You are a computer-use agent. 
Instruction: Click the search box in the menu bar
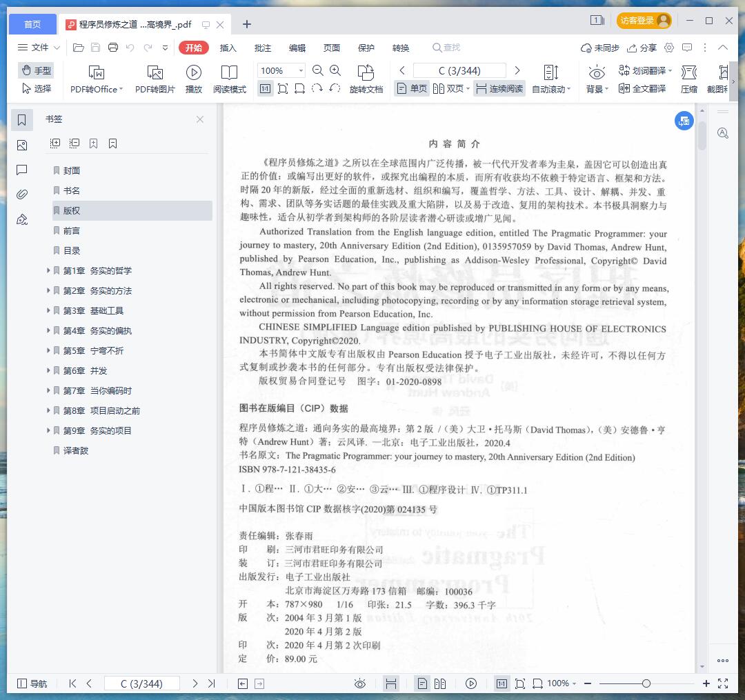point(446,48)
